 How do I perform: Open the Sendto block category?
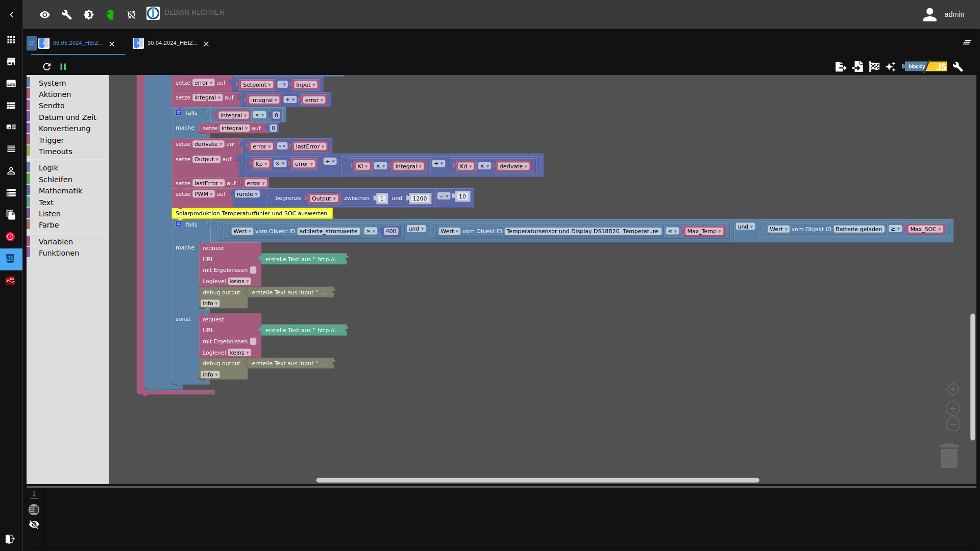point(52,106)
